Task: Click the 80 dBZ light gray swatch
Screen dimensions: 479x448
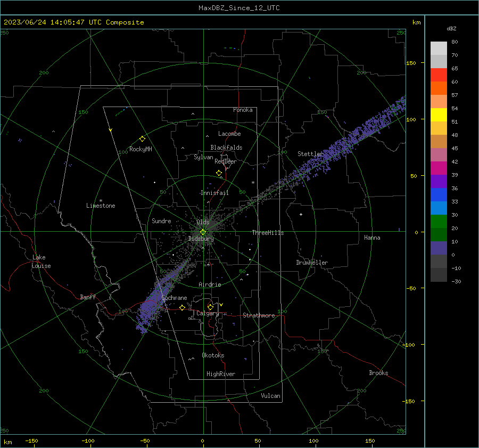Action: point(439,48)
